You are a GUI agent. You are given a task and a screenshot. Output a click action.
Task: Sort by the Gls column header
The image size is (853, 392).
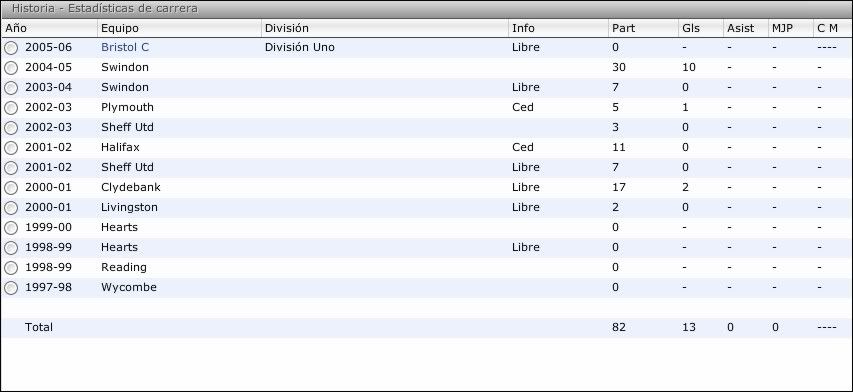point(701,28)
